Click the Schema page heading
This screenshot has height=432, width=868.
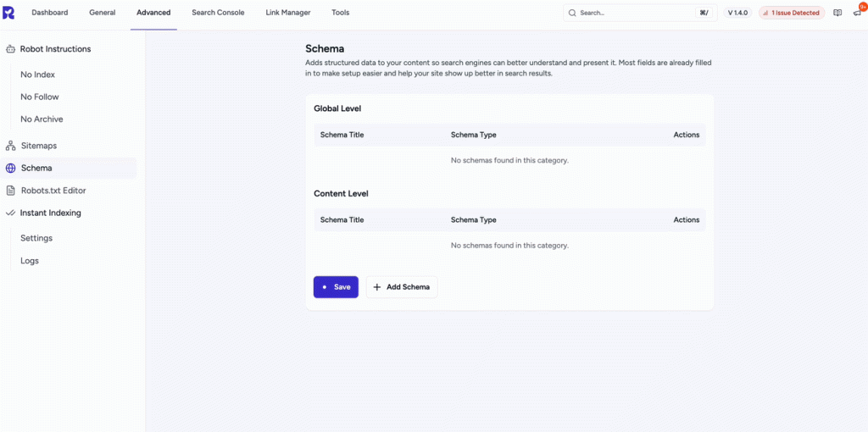[325, 49]
